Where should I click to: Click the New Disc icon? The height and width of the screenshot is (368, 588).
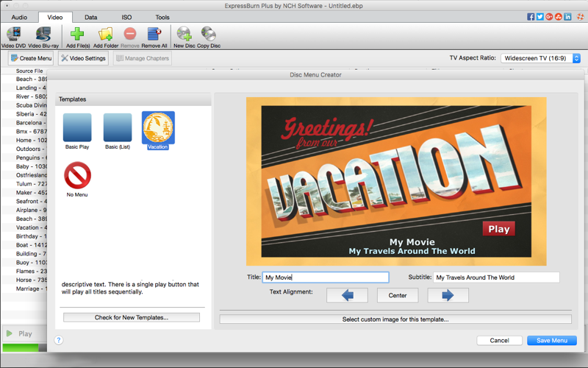pos(184,34)
